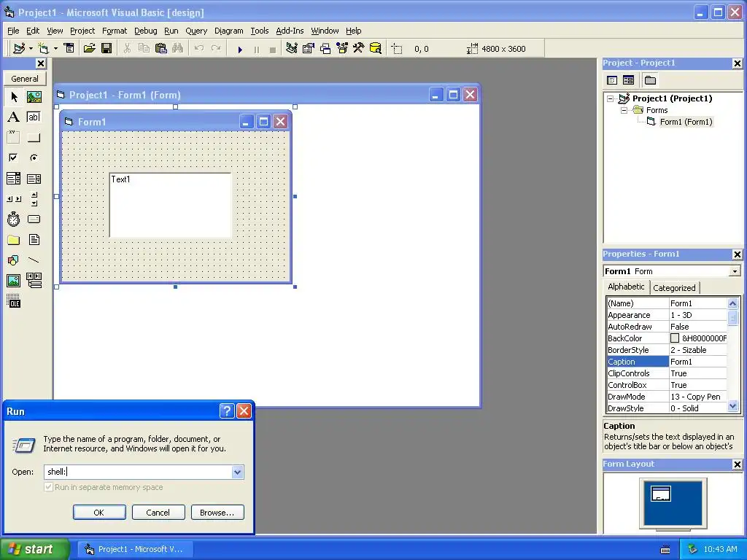Open the Form Layout Window toolbar icon

(x=325, y=48)
